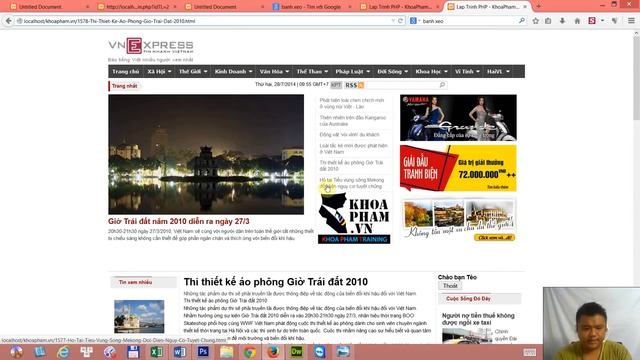The height and width of the screenshot is (360, 640).
Task: Close the active Lap Trinh PHP tab
Action: pos(525,7)
